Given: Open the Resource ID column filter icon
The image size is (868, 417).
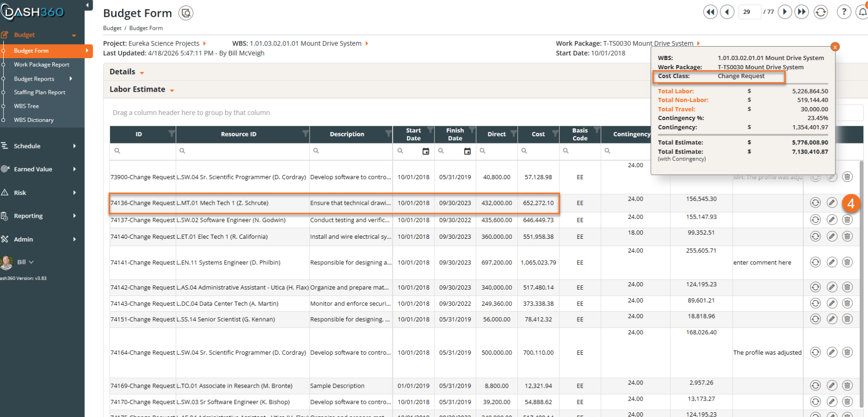Looking at the screenshot, I should point(305,133).
